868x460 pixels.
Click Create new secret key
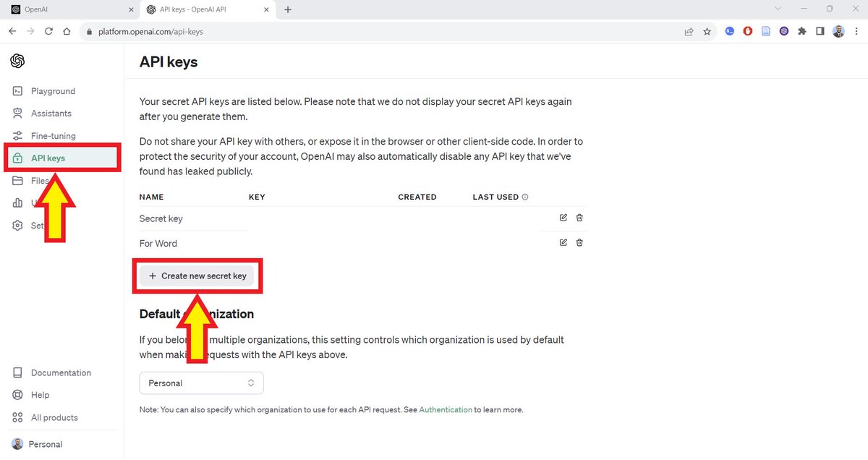pyautogui.click(x=197, y=276)
